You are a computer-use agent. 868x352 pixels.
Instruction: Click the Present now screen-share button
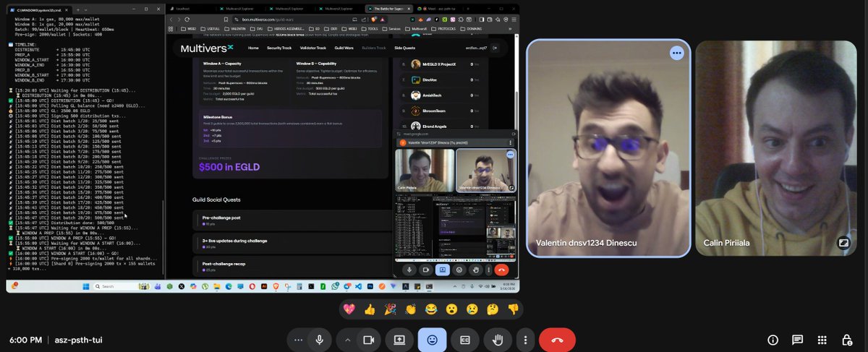pos(399,340)
